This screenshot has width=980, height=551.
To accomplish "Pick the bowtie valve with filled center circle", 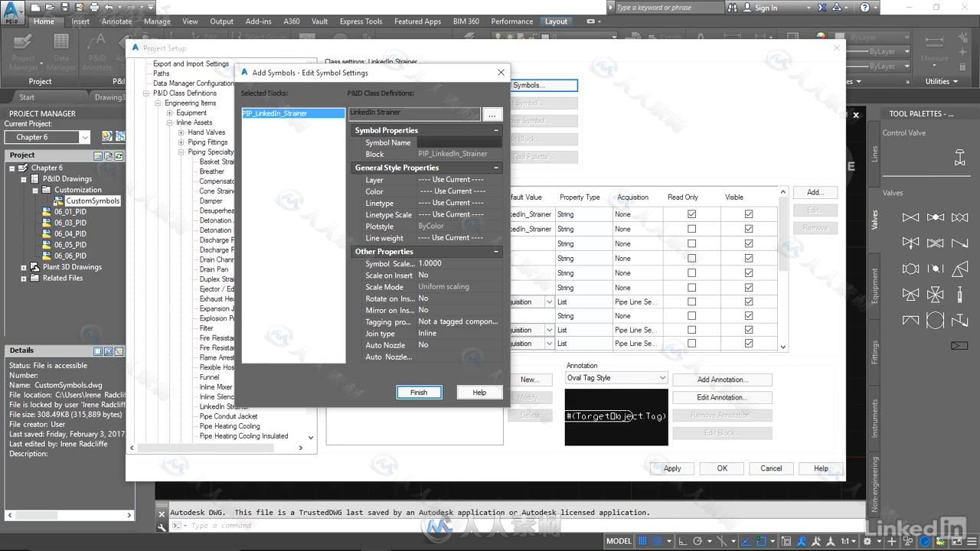I will (935, 217).
